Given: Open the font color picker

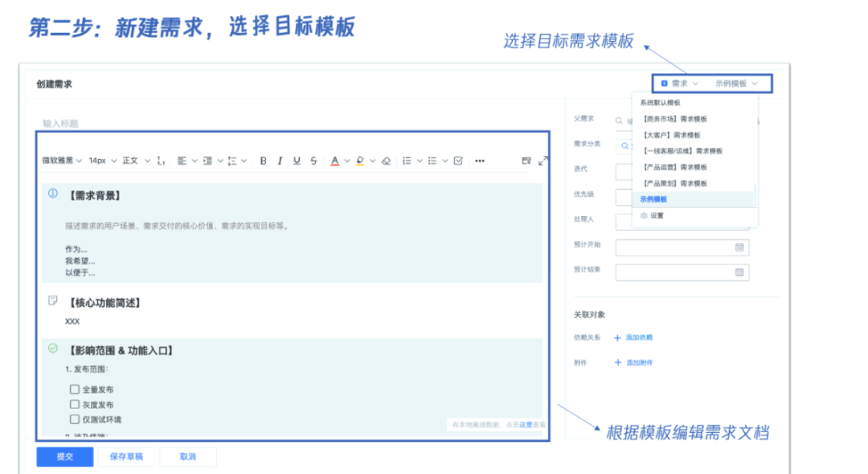Looking at the screenshot, I should 335,161.
